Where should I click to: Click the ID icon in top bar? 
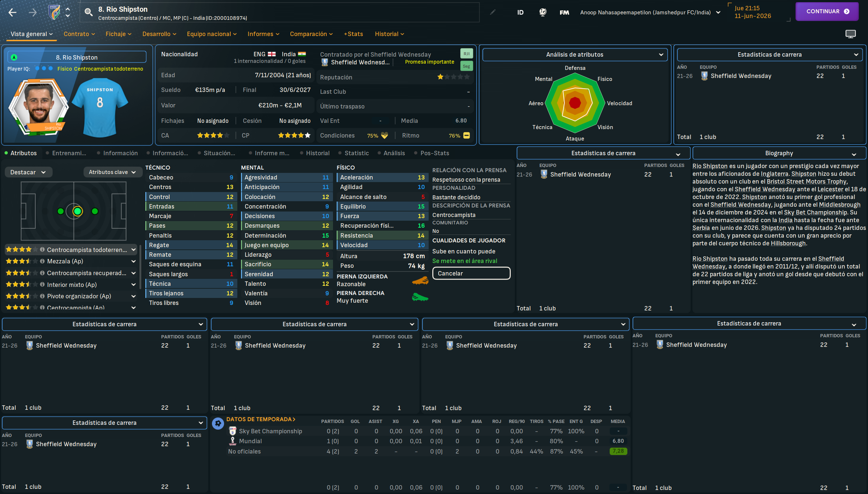(520, 13)
